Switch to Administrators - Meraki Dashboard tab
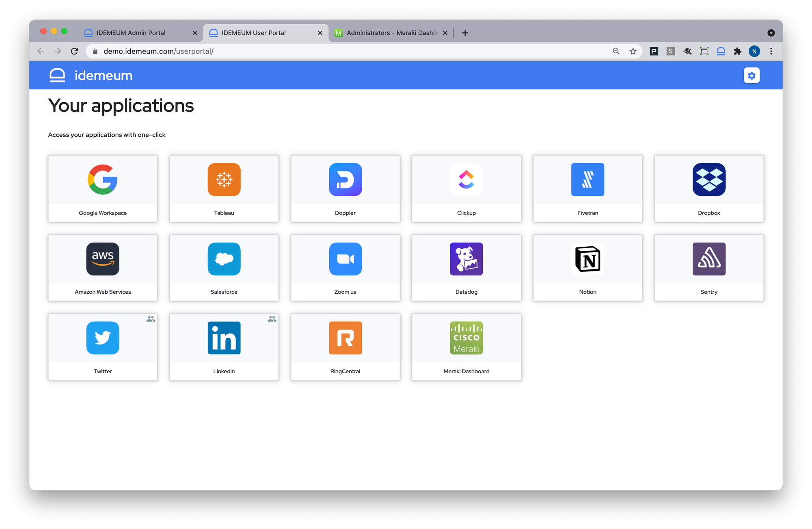812x529 pixels. coord(391,33)
